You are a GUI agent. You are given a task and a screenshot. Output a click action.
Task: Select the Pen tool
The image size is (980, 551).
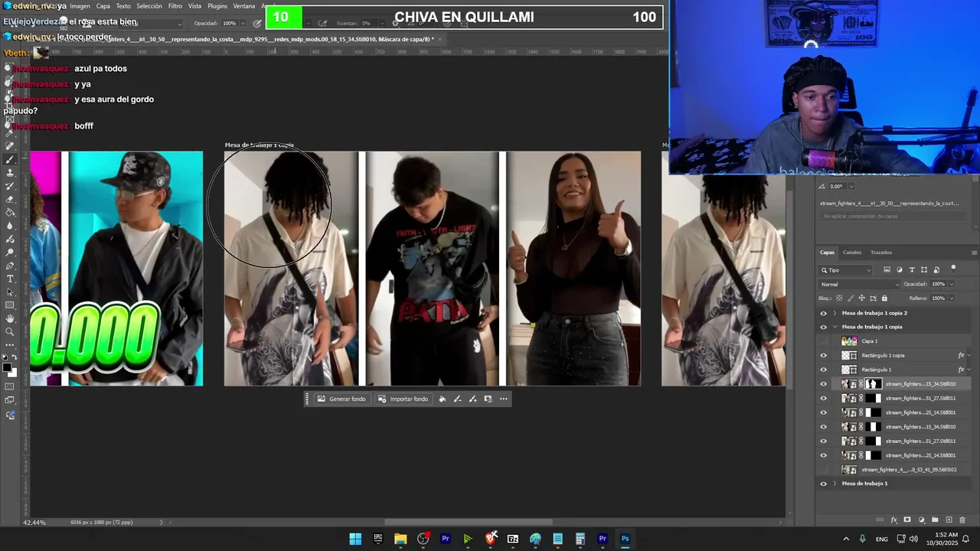click(x=10, y=266)
